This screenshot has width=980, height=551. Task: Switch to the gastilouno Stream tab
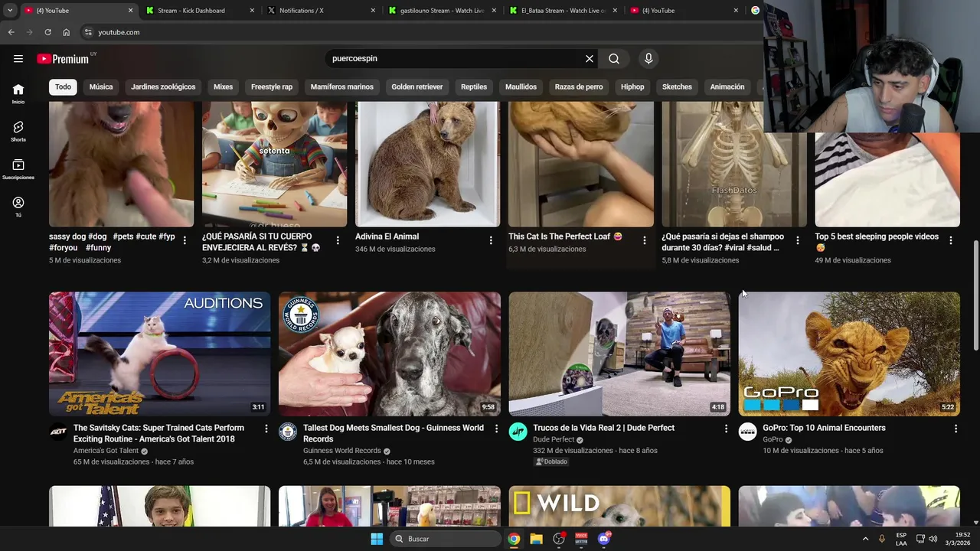tap(443, 10)
